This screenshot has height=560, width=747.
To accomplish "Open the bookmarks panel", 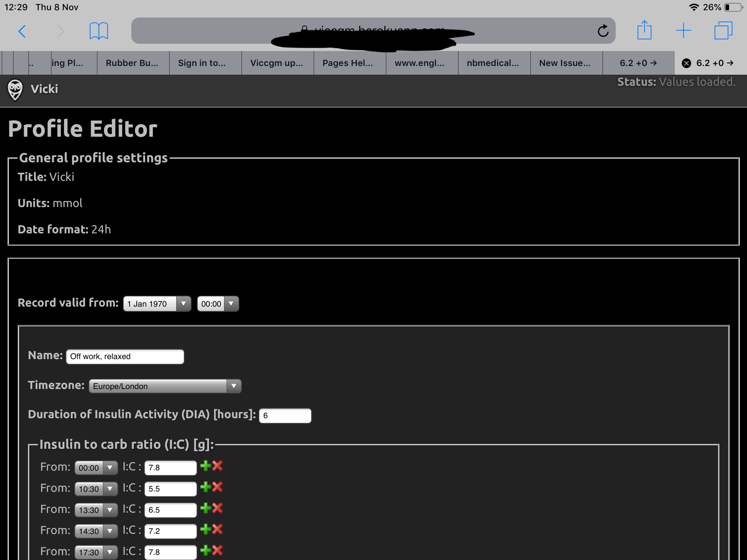I will pyautogui.click(x=98, y=31).
